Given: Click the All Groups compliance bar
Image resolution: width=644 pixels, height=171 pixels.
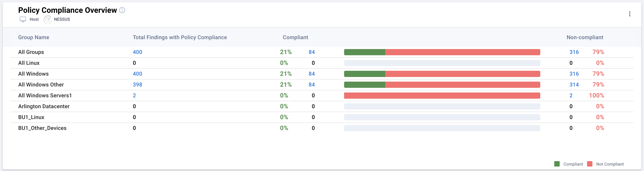Looking at the screenshot, I should 442,52.
